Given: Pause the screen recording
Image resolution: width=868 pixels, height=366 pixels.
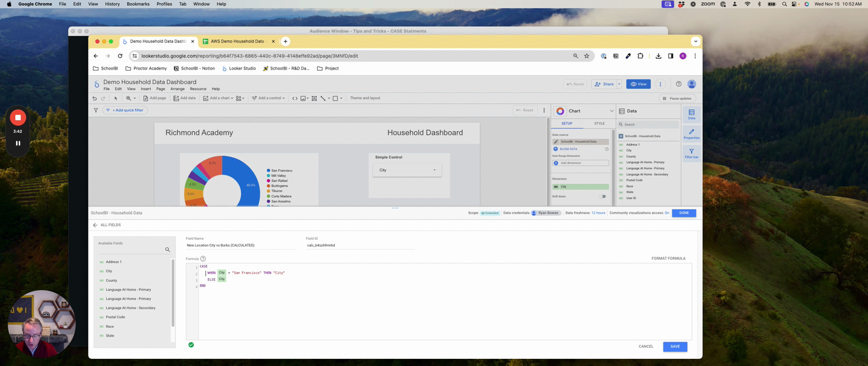Looking at the screenshot, I should 18,143.
